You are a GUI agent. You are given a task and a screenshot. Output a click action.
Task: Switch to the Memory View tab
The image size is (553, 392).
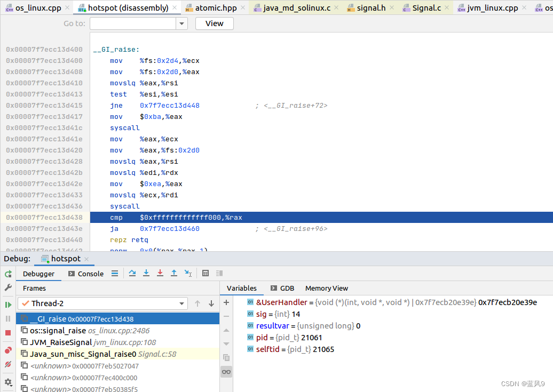(327, 289)
